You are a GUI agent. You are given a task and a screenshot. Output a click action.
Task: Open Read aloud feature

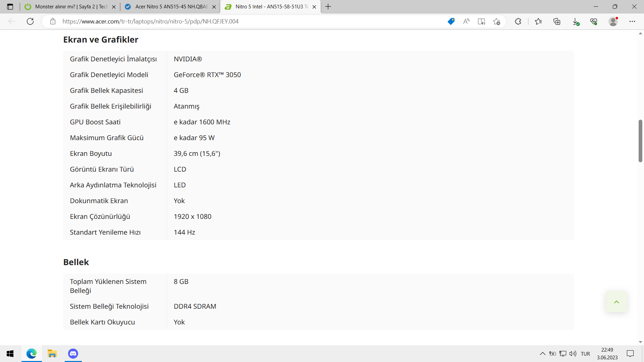(x=466, y=21)
